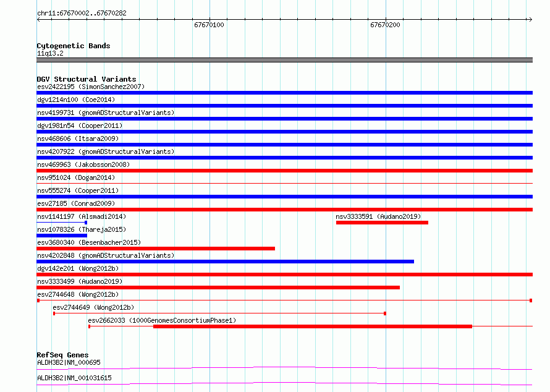Click the 67670100 ruler position label

(x=209, y=25)
